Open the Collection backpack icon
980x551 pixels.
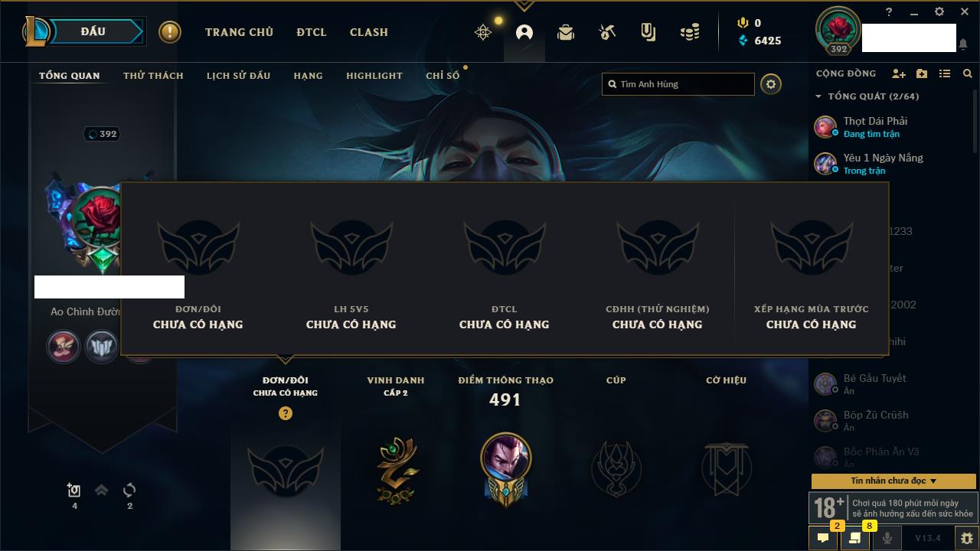pos(566,32)
